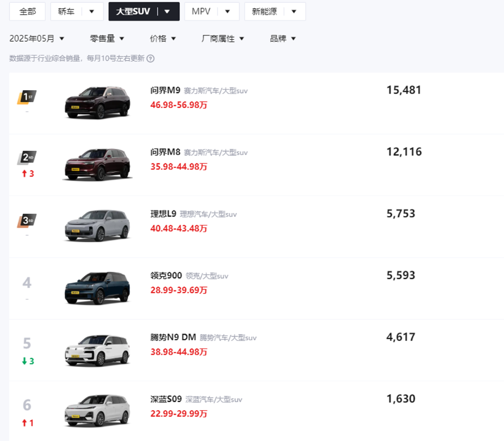Open the 理想L9 model link
504x441 pixels.
[x=163, y=214]
